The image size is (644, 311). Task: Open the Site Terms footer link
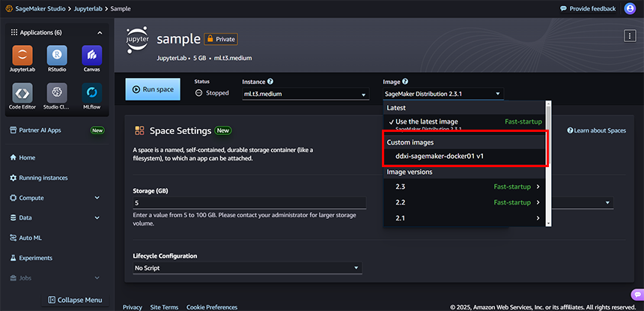(x=164, y=307)
